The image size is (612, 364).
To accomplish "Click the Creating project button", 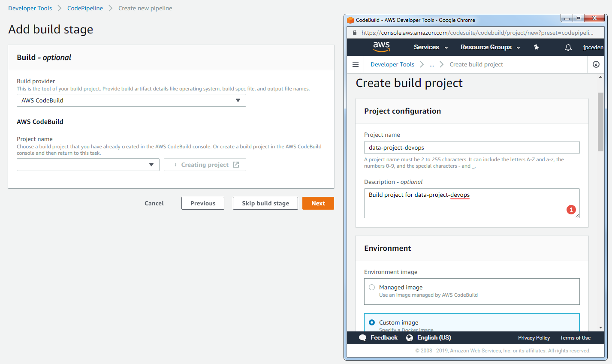I will tap(205, 165).
